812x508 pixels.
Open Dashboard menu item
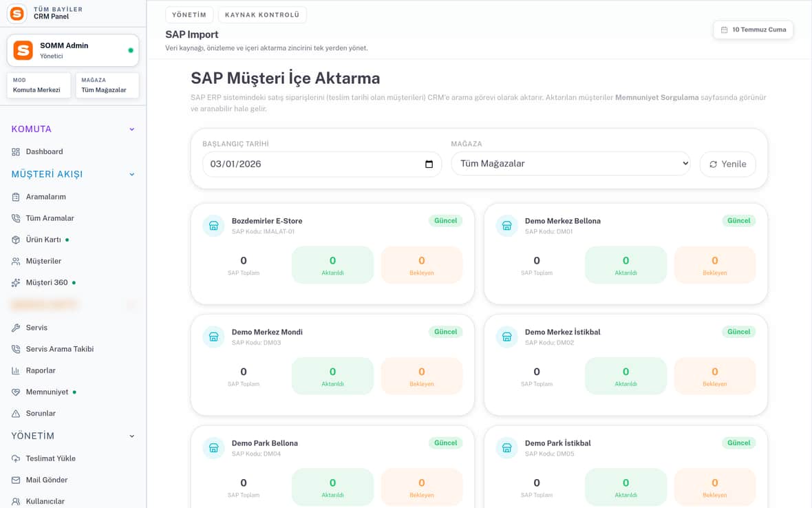(x=72, y=151)
